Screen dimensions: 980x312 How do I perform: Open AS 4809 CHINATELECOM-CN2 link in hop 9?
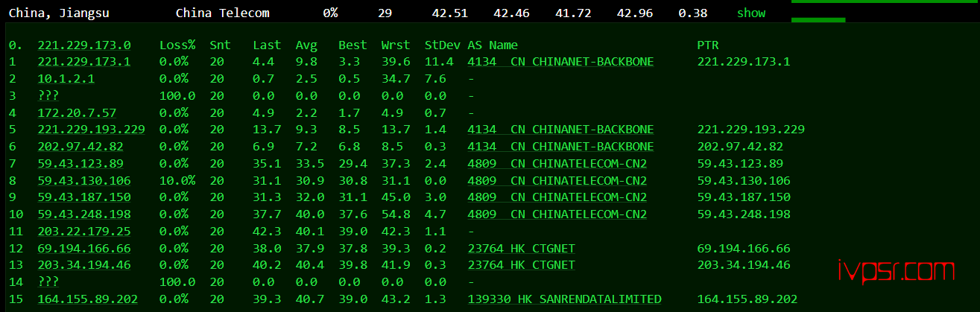tap(557, 197)
